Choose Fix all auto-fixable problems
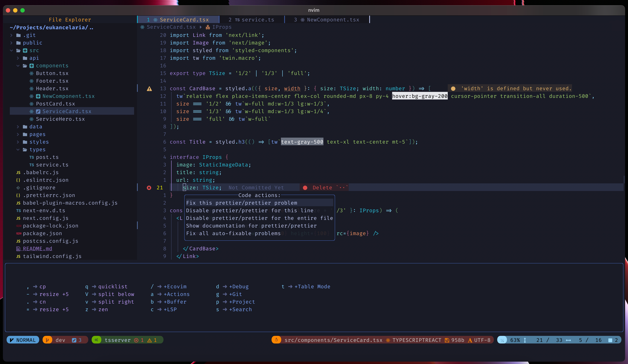The width and height of the screenshot is (628, 364). (233, 233)
